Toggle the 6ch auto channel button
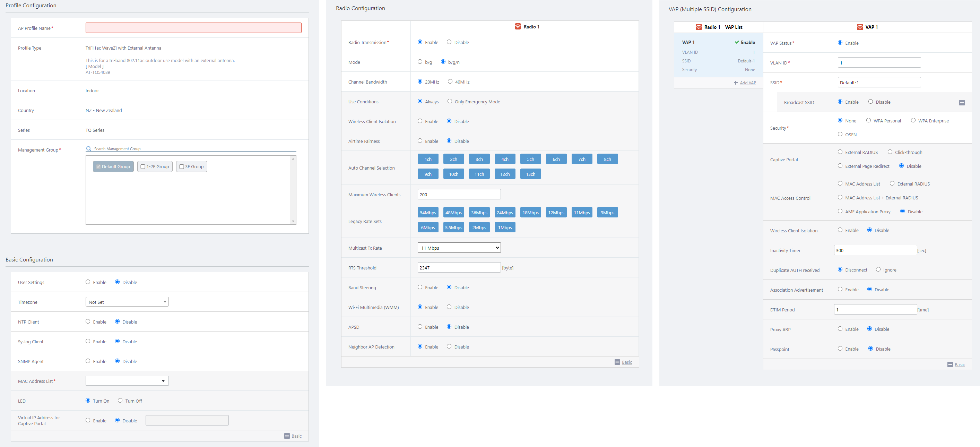 click(x=556, y=160)
